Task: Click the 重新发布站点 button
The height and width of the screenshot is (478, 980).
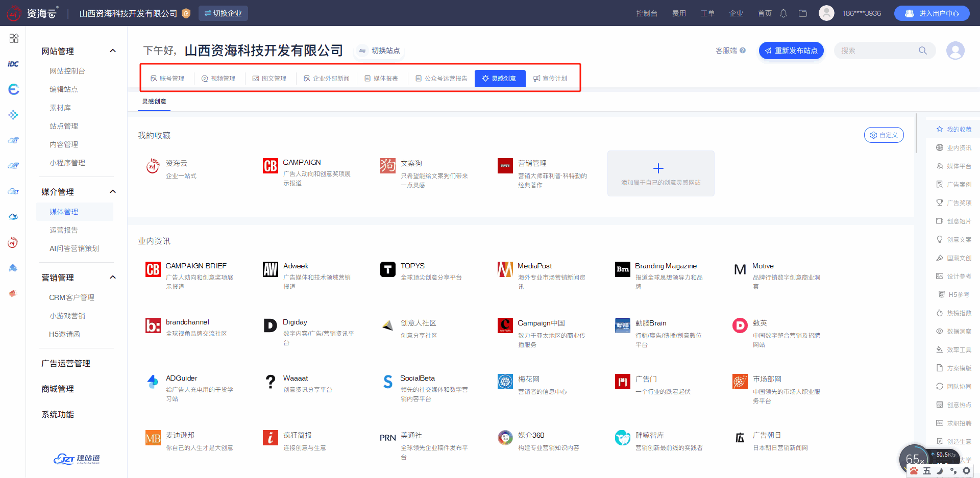Action: tap(791, 51)
